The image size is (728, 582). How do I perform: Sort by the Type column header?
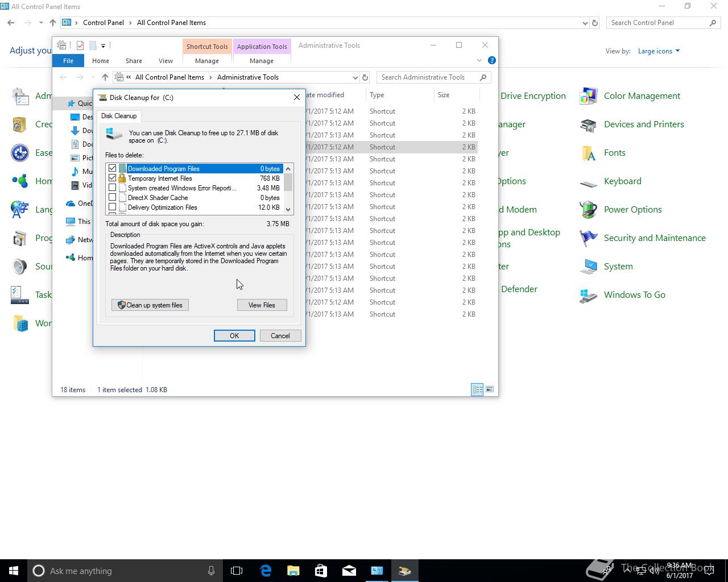click(x=400, y=95)
